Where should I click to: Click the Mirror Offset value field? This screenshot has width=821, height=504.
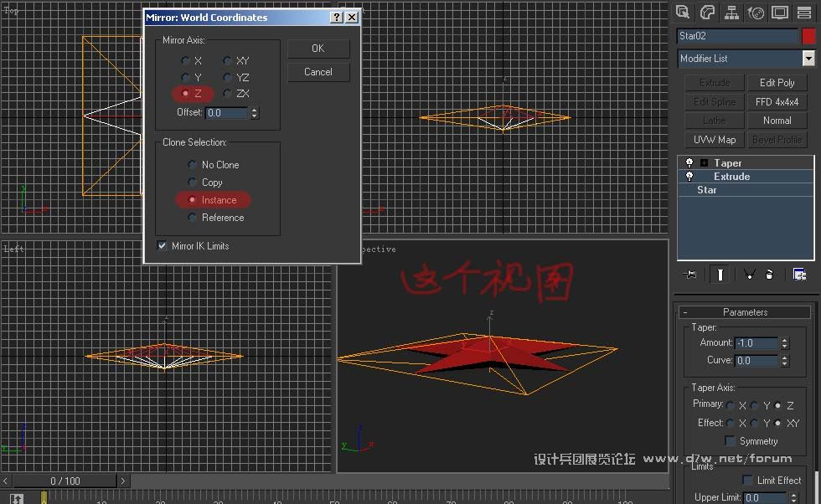point(227,112)
